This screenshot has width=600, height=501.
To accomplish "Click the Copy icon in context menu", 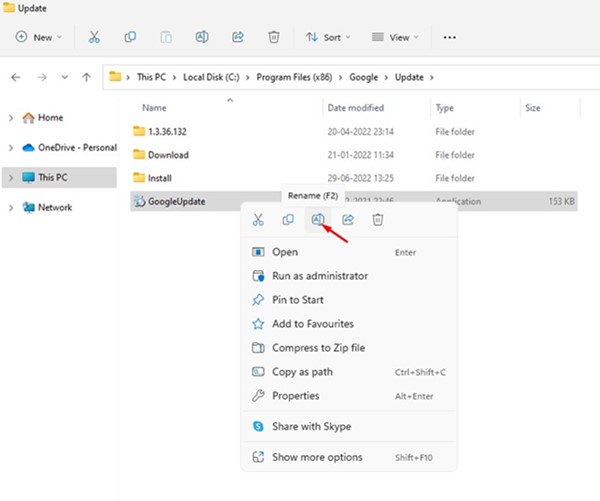I will click(288, 220).
